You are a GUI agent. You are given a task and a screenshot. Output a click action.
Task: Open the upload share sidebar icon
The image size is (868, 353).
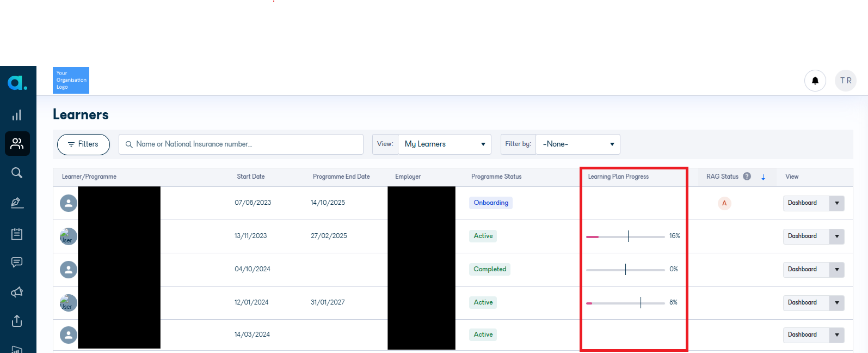17,321
